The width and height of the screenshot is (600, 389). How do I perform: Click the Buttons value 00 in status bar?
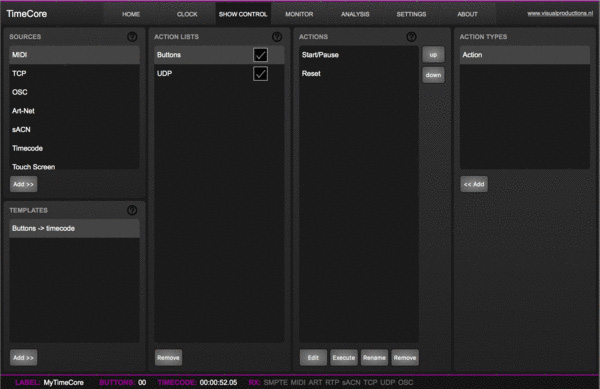142,382
